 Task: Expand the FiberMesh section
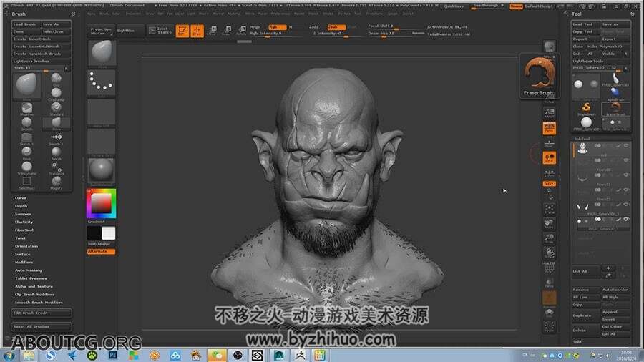pyautogui.click(x=24, y=230)
